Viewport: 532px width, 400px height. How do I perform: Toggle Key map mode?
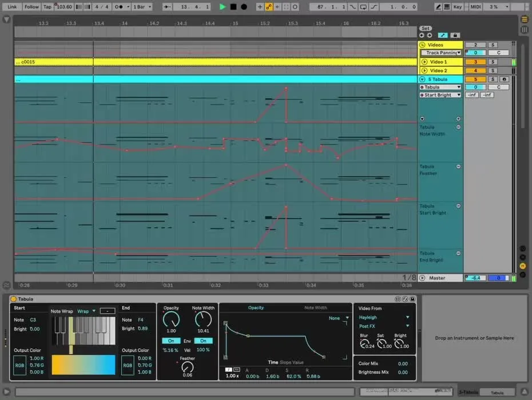(x=458, y=7)
